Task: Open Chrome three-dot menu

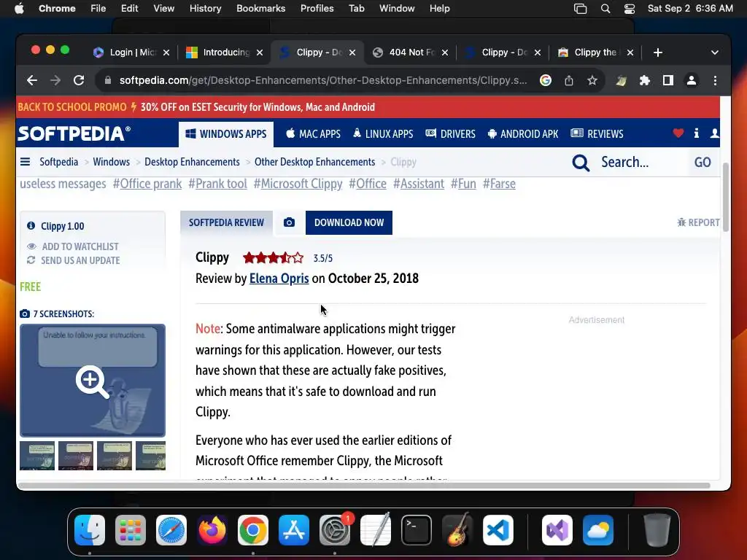Action: coord(715,80)
